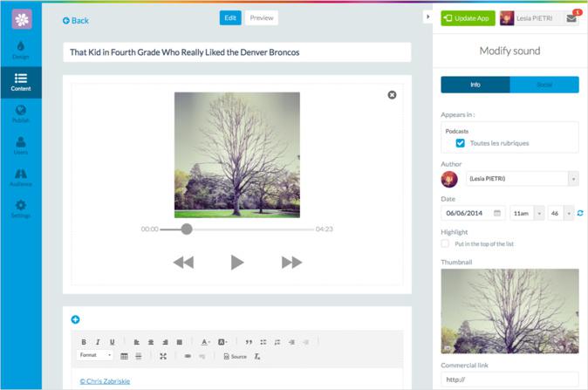The width and height of the screenshot is (588, 390).
Task: Open Settings from the left sidebar
Action: (20, 209)
